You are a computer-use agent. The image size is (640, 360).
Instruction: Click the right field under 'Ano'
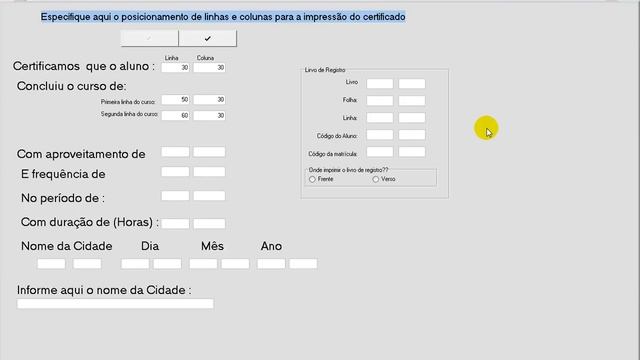303,264
